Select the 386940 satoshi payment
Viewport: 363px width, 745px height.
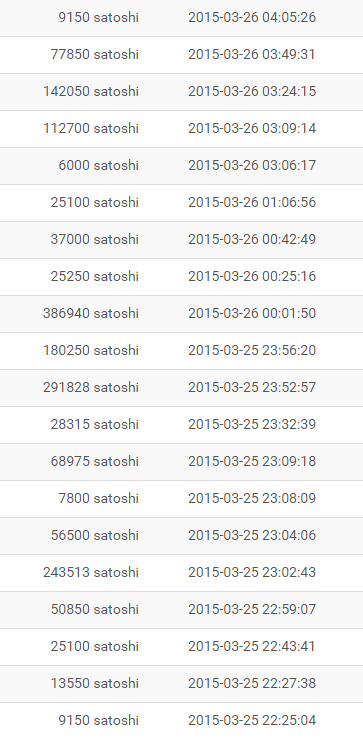coord(91,314)
